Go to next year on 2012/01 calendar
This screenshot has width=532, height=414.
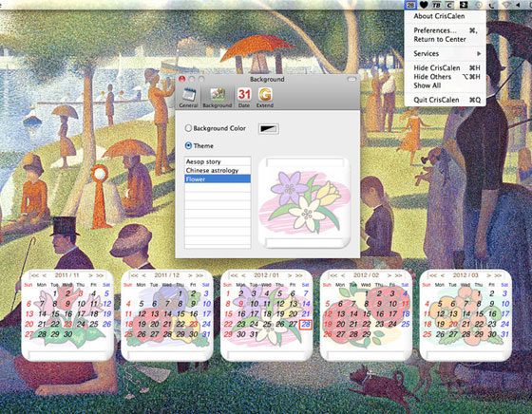click(299, 275)
